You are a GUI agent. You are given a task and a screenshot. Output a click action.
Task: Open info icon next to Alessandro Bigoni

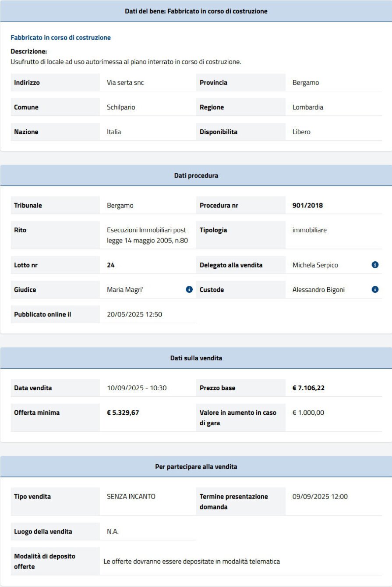[x=375, y=289]
